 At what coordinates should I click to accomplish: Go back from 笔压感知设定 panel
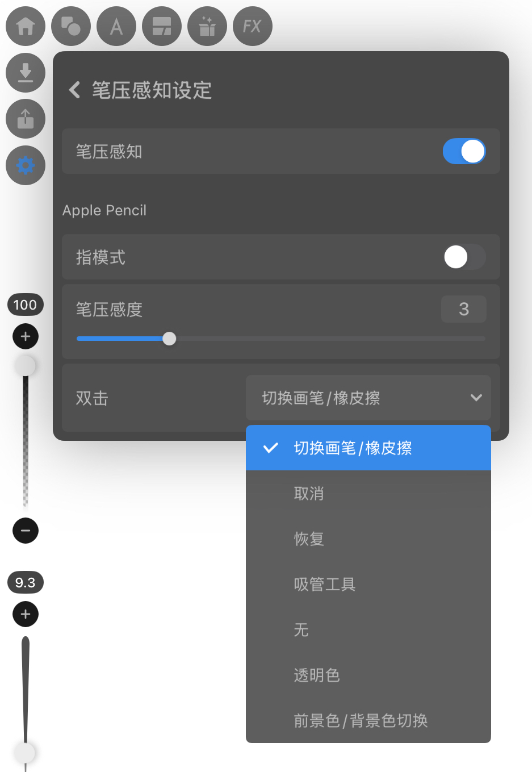pyautogui.click(x=74, y=90)
